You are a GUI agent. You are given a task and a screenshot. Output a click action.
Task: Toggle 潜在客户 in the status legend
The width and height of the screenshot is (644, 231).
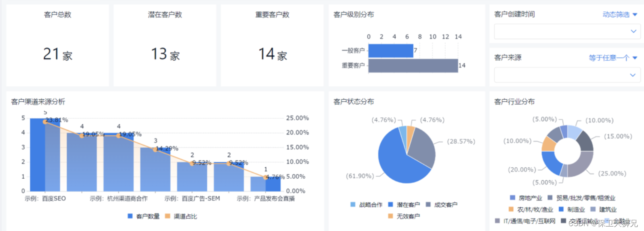[404, 205]
